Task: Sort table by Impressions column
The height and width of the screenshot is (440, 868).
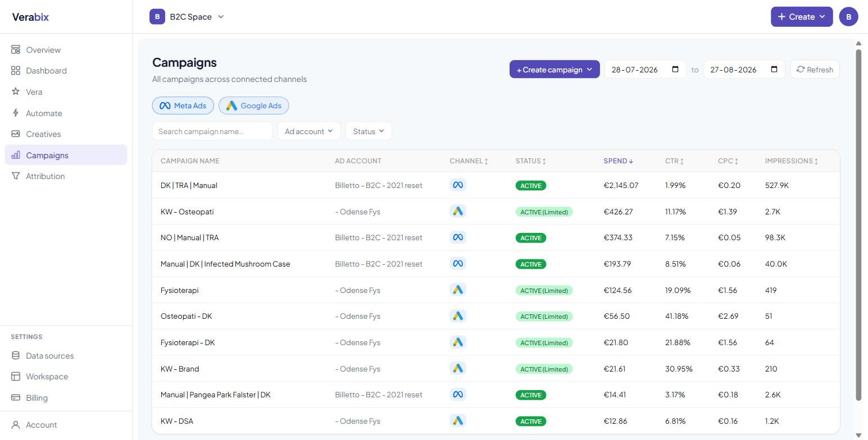Action: coord(791,161)
